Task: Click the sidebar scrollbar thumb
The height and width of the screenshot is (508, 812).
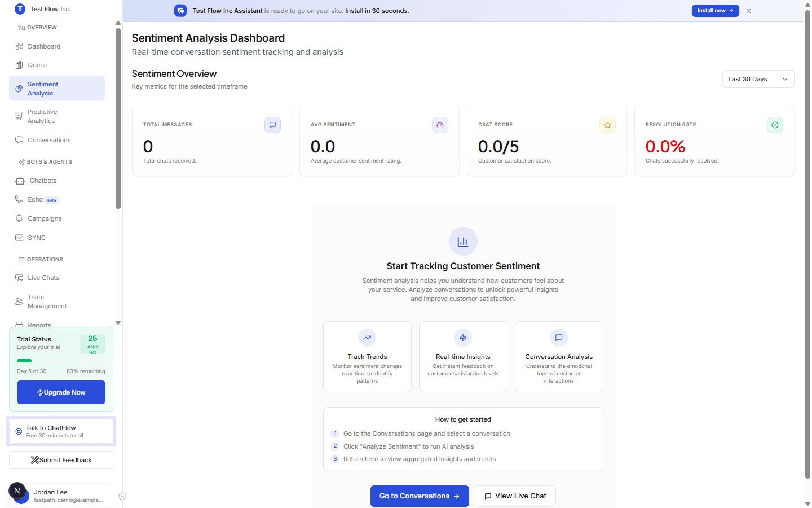Action: coord(118,119)
